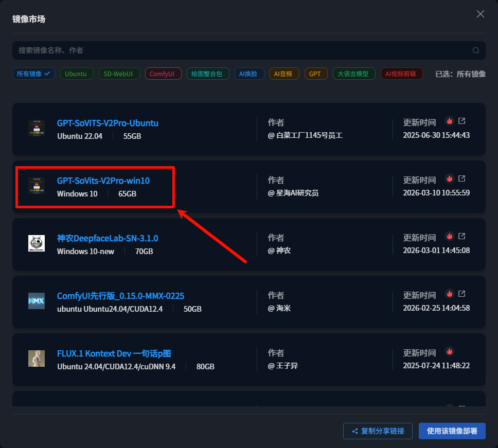
Task: Filter by AI换脸 tag
Action: click(x=250, y=74)
